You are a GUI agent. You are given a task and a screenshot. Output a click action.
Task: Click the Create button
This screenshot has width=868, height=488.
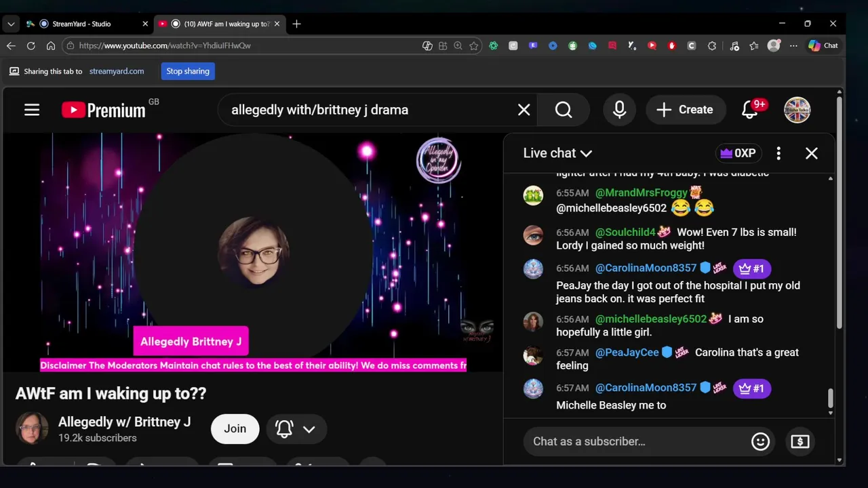coord(685,110)
